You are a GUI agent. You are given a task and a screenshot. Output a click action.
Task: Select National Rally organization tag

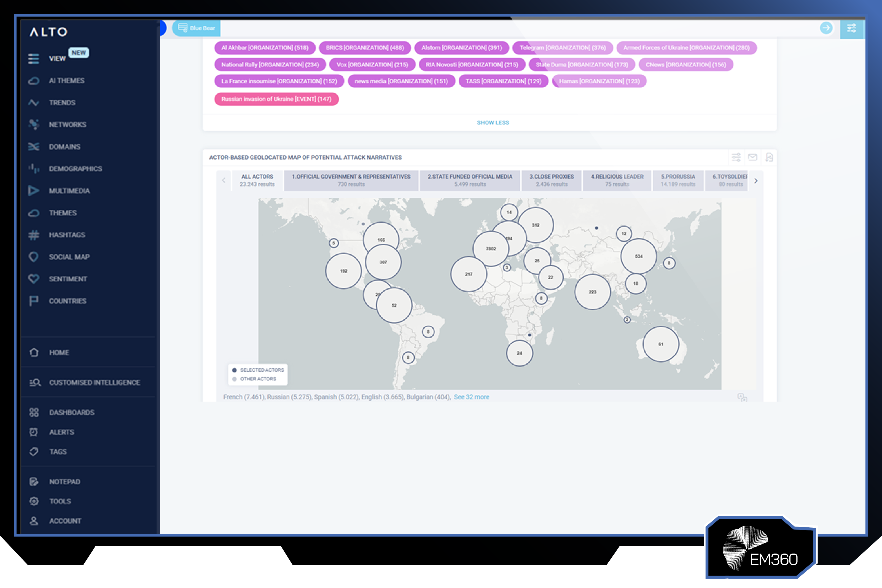[270, 64]
